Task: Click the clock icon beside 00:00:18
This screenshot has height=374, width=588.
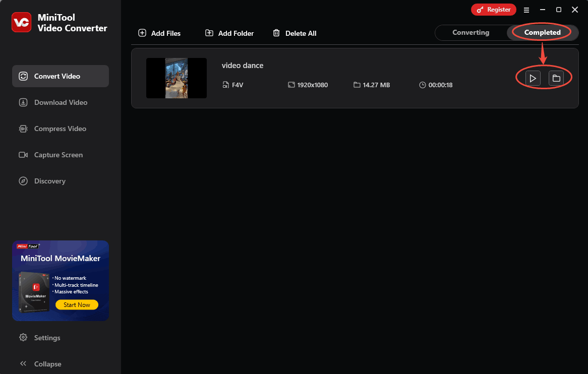Action: click(x=422, y=85)
